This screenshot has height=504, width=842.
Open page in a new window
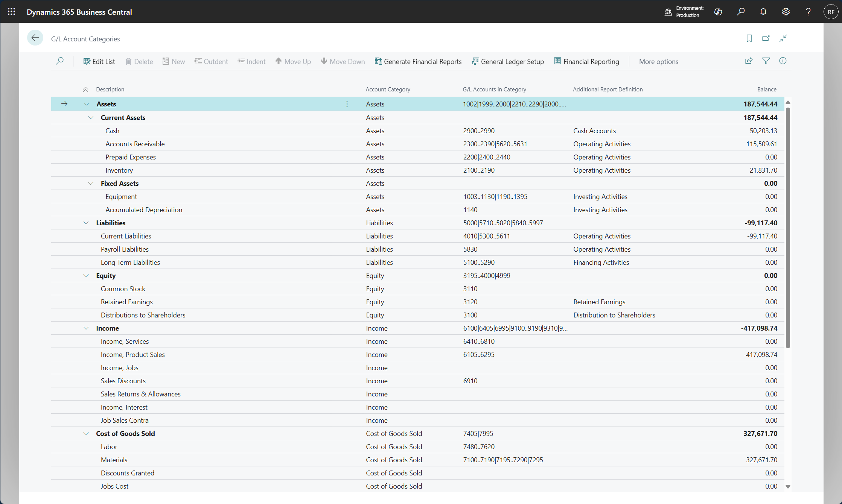(766, 38)
